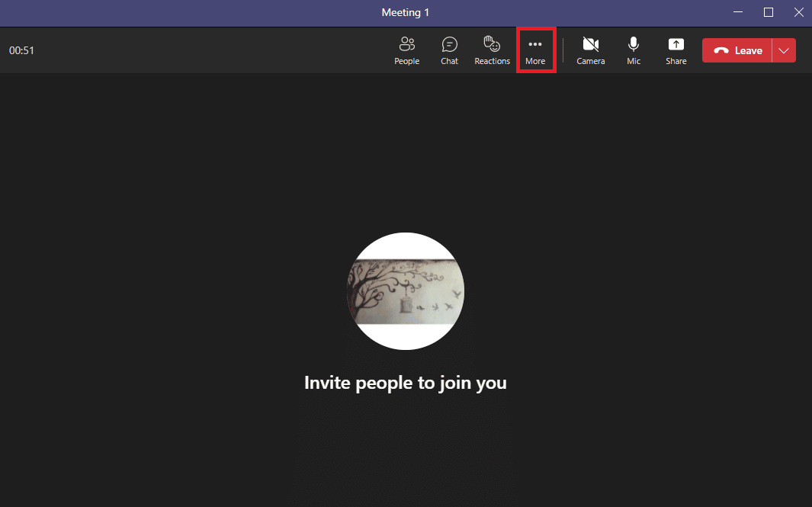Close the Meeting 1 window
Screen dimensions: 812x507
pyautogui.click(x=798, y=12)
